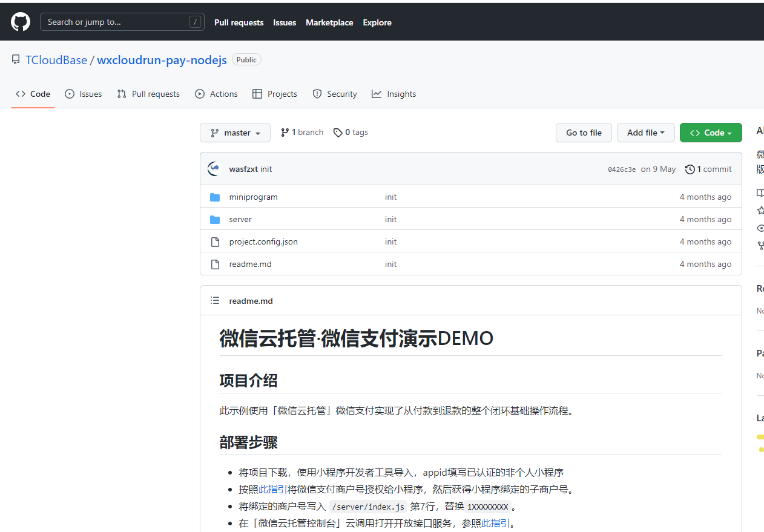Switch to the Actions tab

point(216,94)
